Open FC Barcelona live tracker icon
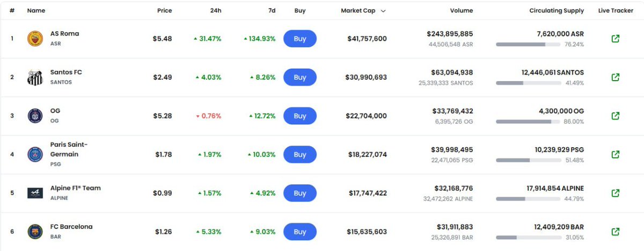This screenshot has width=644, height=251. point(616,232)
